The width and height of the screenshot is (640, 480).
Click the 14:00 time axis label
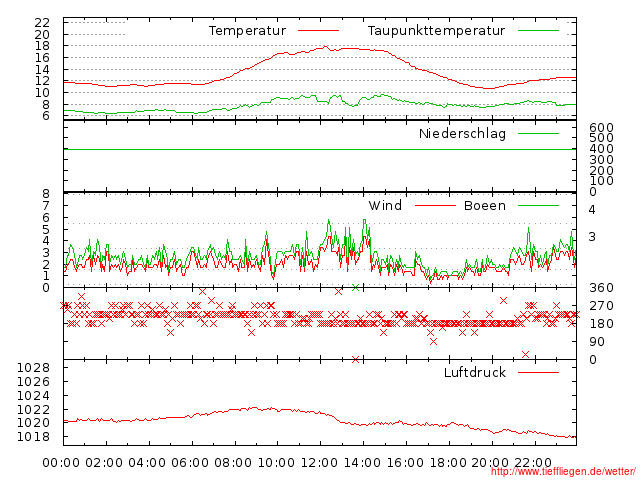pyautogui.click(x=362, y=463)
